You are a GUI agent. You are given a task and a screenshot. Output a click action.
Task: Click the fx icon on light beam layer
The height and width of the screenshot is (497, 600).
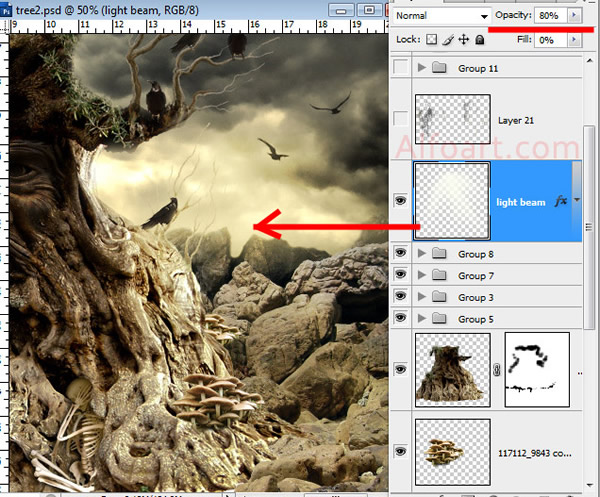click(560, 201)
